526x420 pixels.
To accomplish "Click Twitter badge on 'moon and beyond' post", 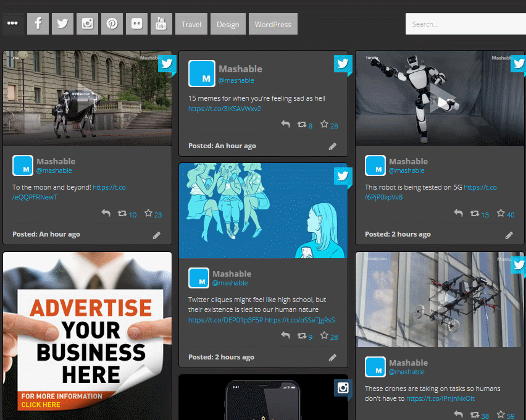I will 167,64.
